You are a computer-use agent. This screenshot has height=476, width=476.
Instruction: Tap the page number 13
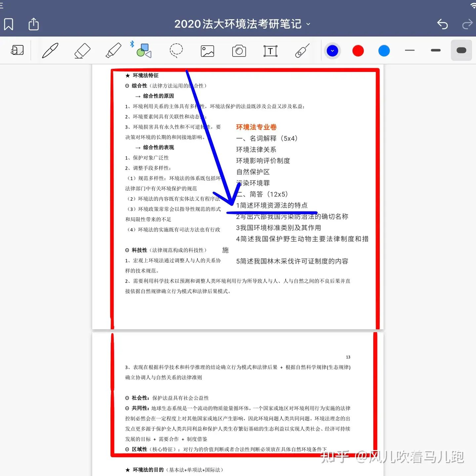click(x=348, y=357)
